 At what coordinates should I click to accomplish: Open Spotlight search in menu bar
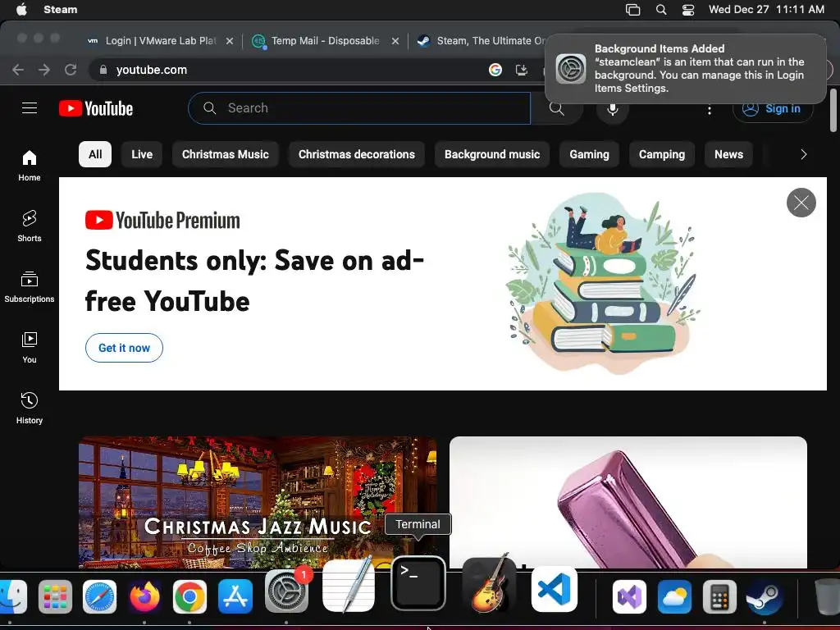point(661,9)
